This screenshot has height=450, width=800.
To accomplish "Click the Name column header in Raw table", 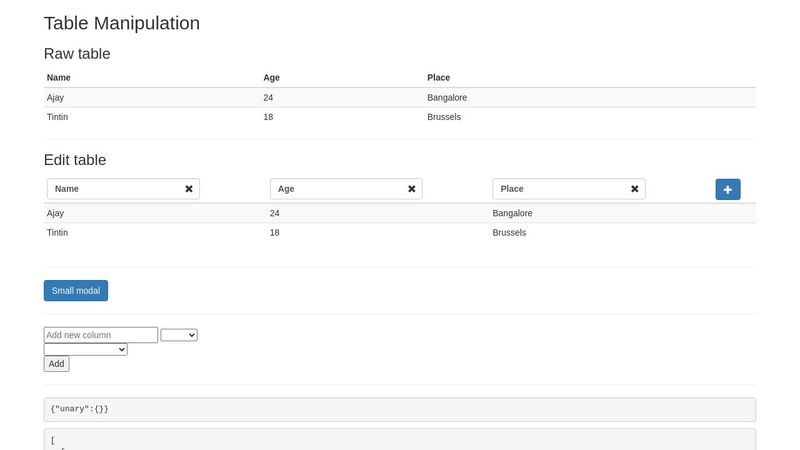I will tap(59, 78).
